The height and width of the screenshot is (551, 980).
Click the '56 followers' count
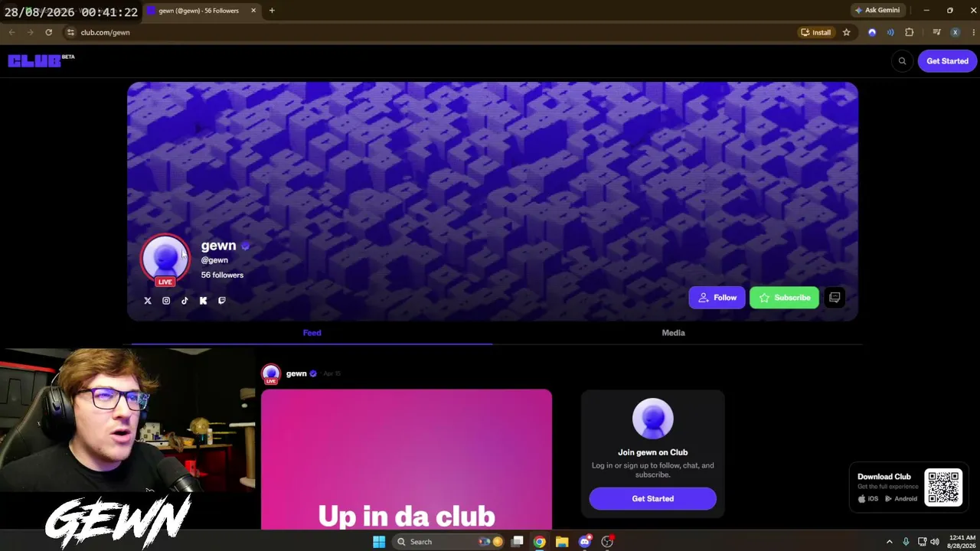[222, 275]
